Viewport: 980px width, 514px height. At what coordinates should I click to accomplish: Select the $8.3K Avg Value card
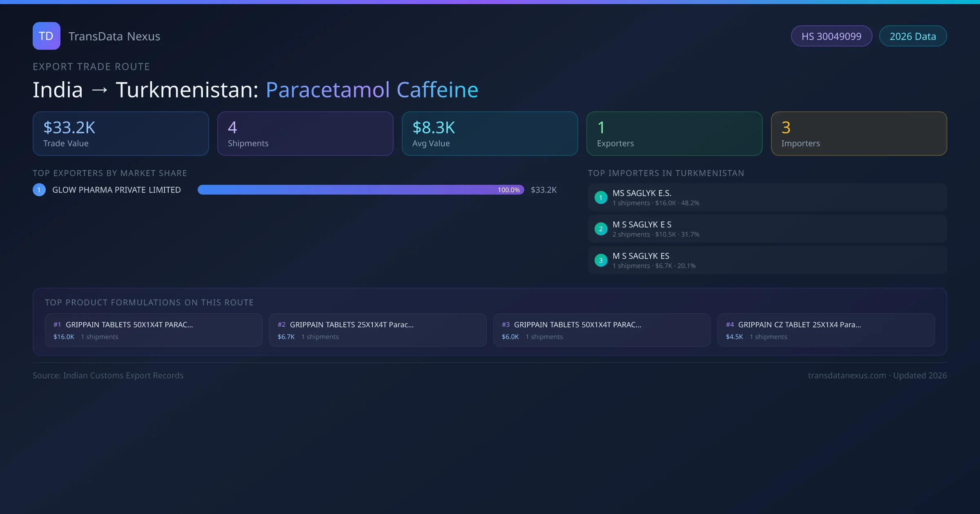click(490, 134)
